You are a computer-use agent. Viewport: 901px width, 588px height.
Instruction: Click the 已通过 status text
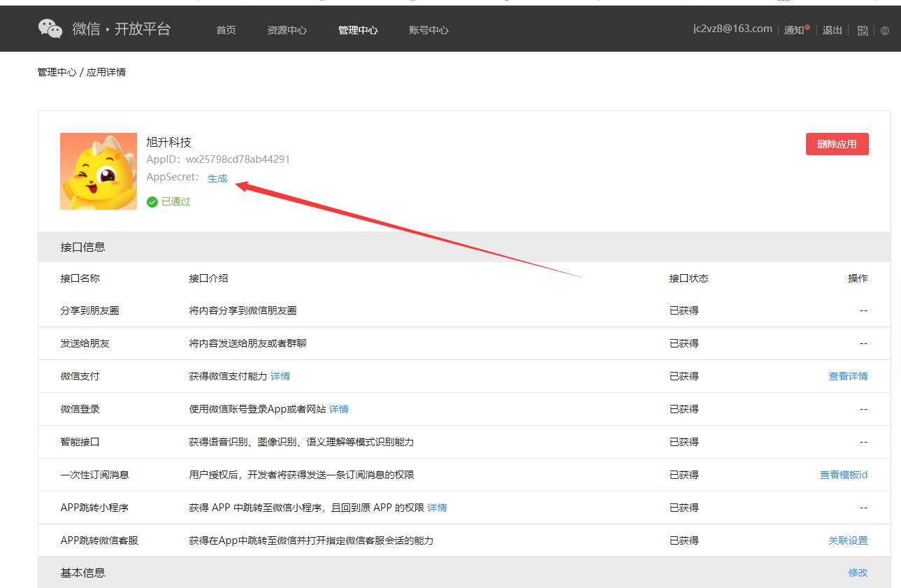[x=175, y=202]
